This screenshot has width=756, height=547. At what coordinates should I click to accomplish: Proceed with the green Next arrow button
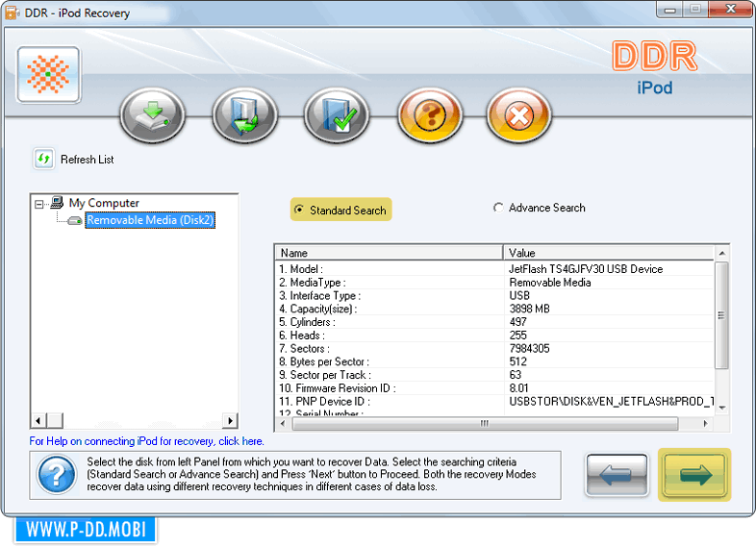coord(694,475)
